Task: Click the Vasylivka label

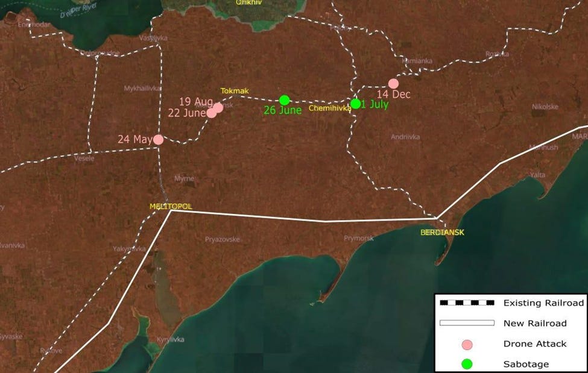Action: (153, 38)
